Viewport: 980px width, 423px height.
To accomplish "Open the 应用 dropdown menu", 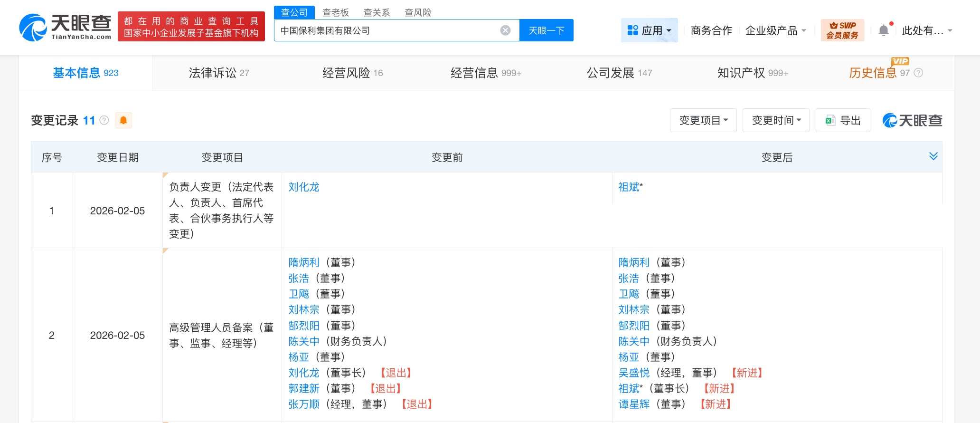I will (649, 30).
